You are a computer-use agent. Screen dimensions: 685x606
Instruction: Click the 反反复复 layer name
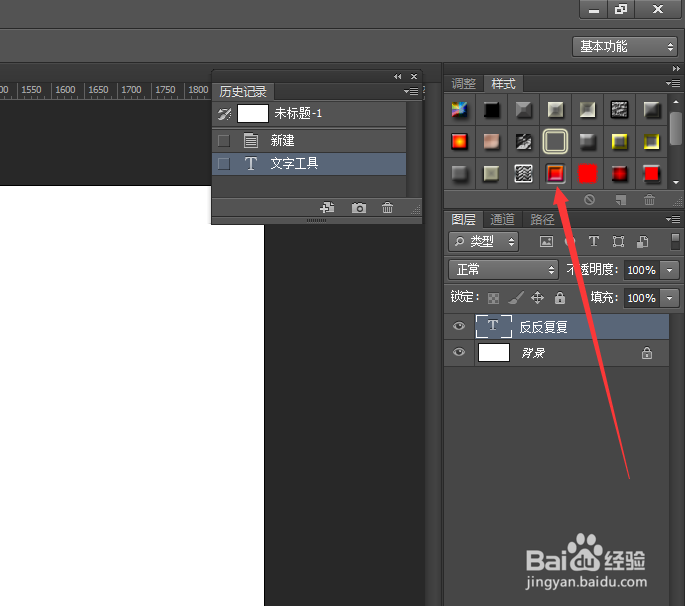543,327
